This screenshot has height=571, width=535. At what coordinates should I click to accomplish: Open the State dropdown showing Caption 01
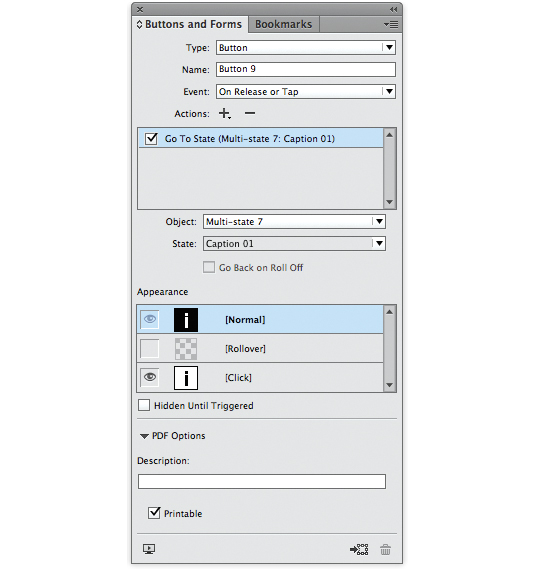point(294,244)
